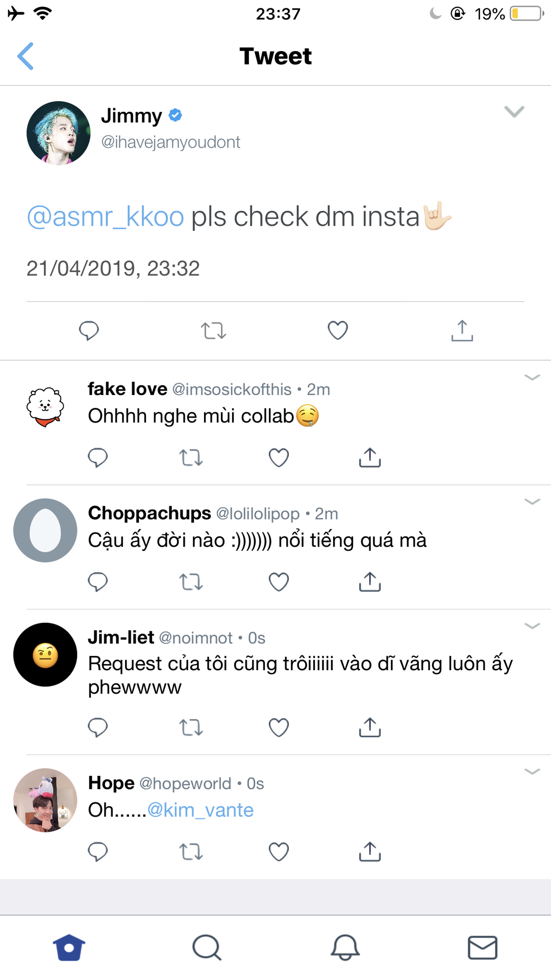Retweet Choppachups' reply
Image resolution: width=551 pixels, height=980 pixels.
click(x=191, y=581)
